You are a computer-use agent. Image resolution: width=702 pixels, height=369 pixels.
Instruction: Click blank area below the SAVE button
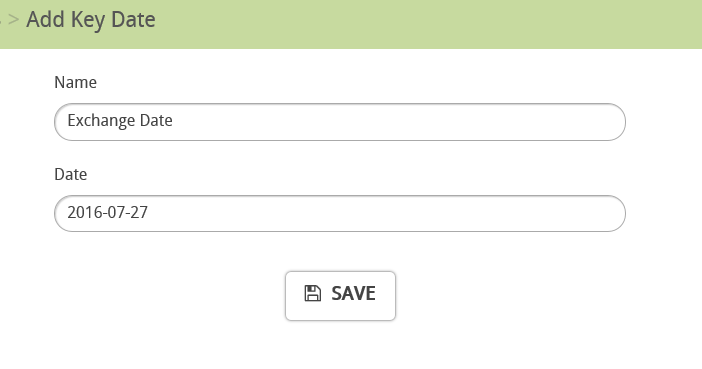(x=340, y=347)
